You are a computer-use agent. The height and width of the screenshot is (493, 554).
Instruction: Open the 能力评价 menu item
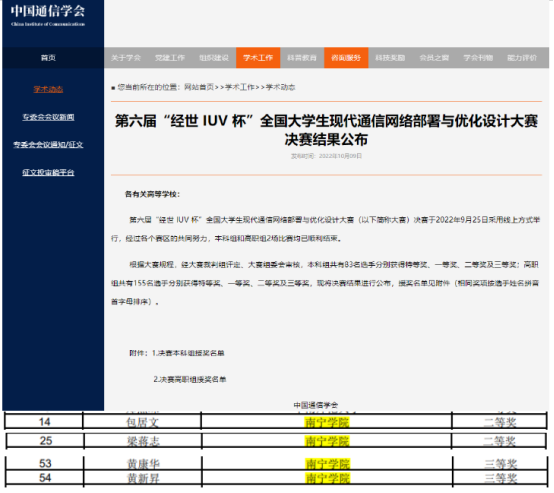pyautogui.click(x=522, y=58)
